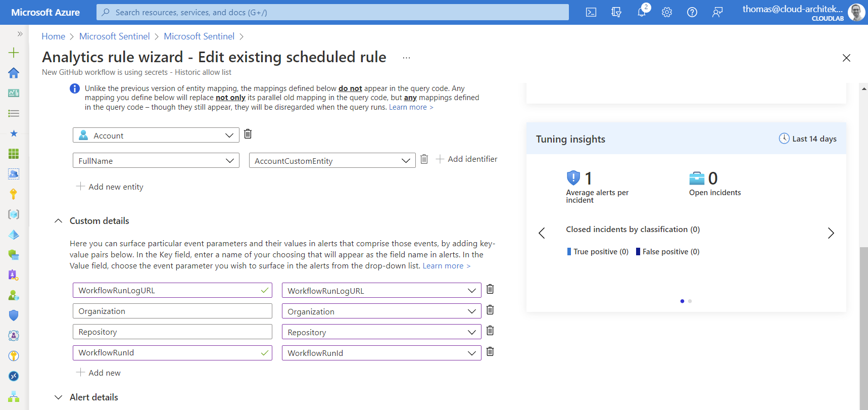Delete the Repository custom detail row

point(490,331)
